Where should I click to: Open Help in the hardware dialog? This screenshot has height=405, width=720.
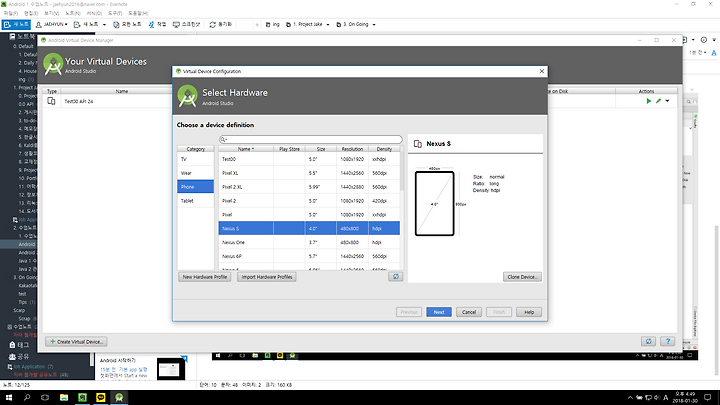529,312
